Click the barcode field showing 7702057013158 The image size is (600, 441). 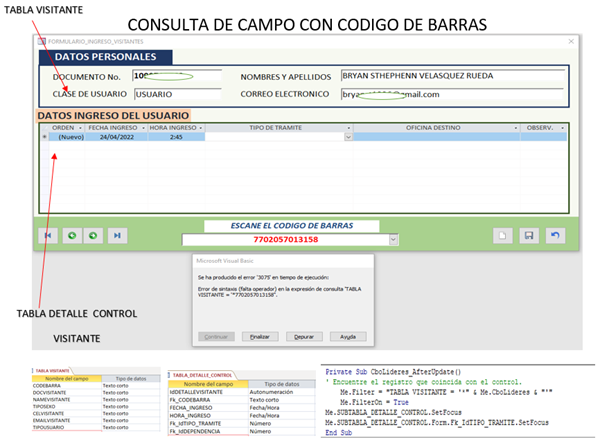[286, 240]
